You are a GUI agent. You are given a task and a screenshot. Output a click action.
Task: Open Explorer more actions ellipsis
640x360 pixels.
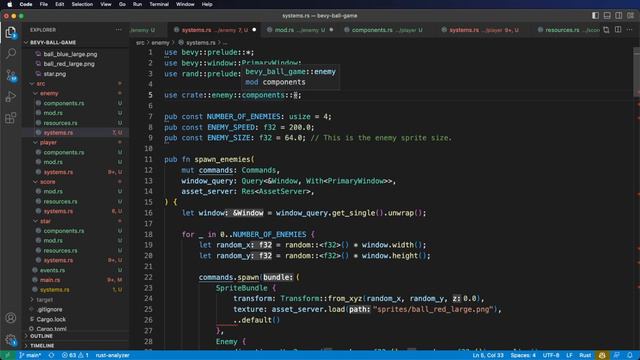pyautogui.click(x=118, y=30)
